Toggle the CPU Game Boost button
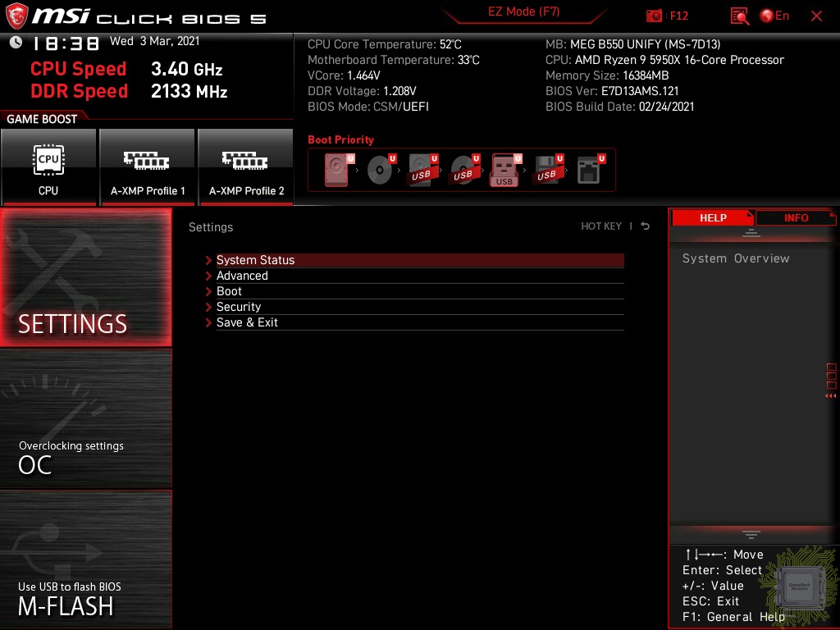840x630 pixels. 48,167
